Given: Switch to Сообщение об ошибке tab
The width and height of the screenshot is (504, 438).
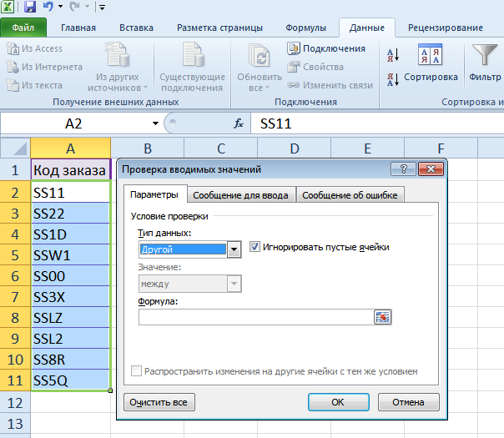Looking at the screenshot, I should point(350,195).
